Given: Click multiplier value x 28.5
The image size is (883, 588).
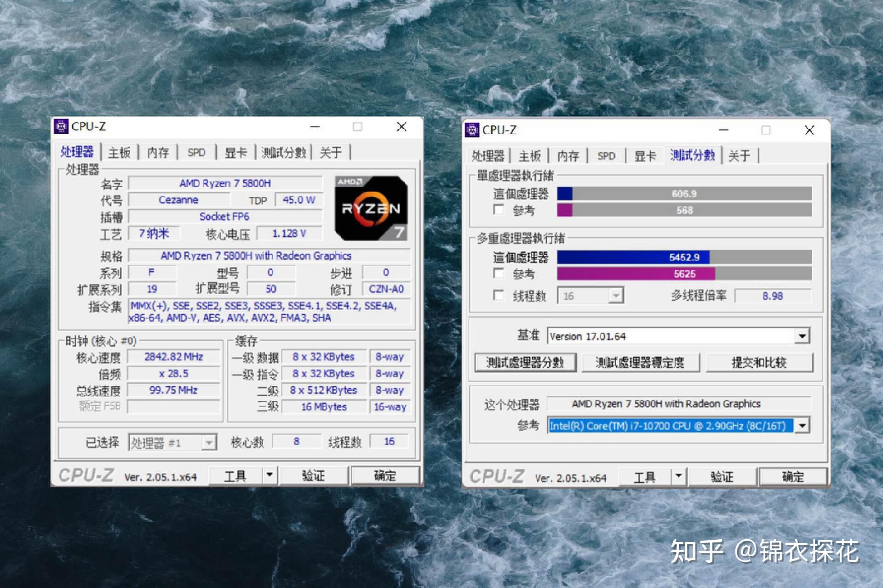Looking at the screenshot, I should 174,373.
